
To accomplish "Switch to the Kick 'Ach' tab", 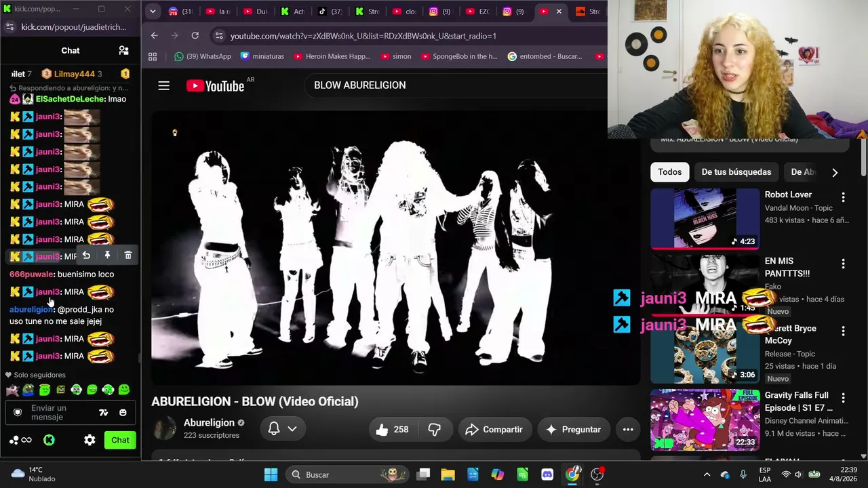I will (x=293, y=12).
